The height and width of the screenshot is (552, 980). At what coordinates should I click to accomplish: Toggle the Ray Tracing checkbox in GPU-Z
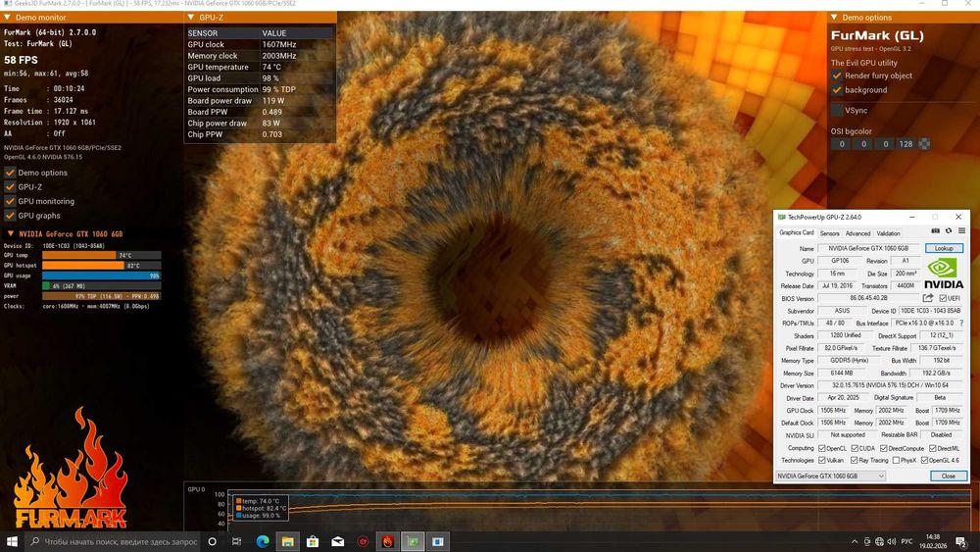coord(854,460)
